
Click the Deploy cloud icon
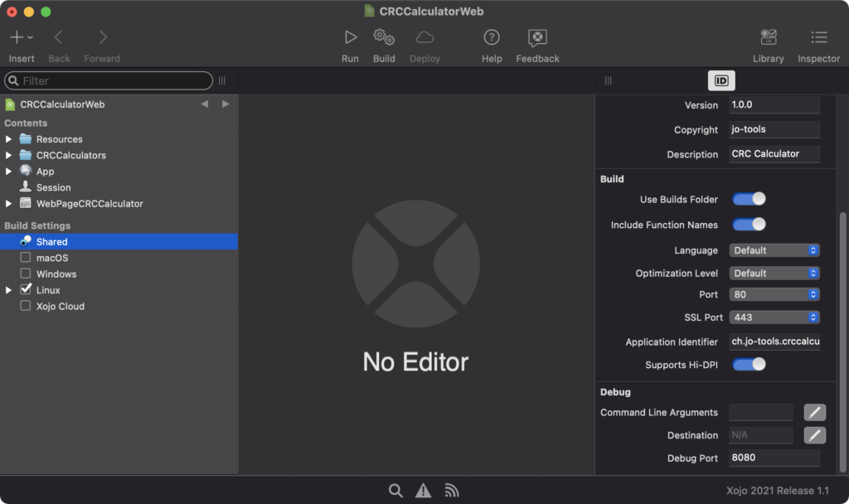424,37
